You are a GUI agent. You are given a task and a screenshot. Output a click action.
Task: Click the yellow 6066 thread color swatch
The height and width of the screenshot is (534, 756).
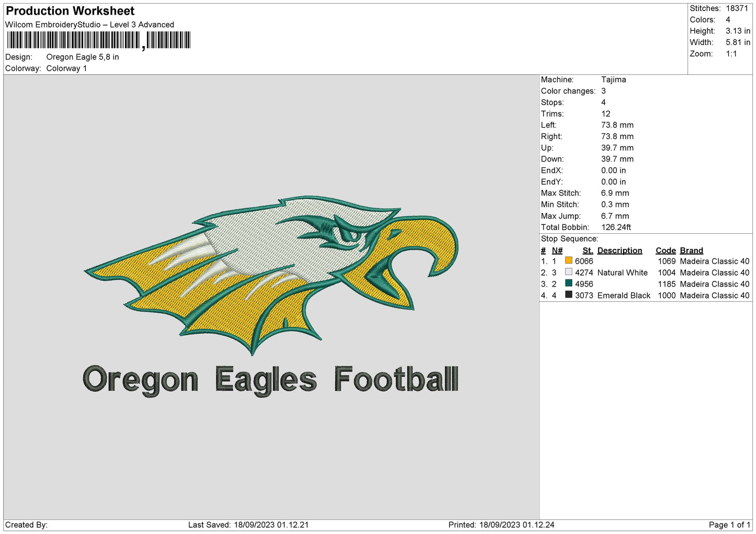point(569,260)
